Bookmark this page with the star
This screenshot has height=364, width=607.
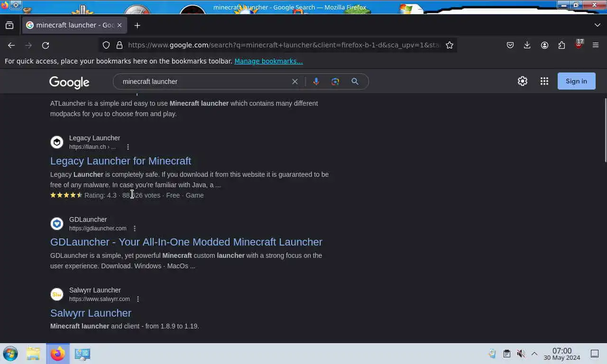click(x=450, y=45)
